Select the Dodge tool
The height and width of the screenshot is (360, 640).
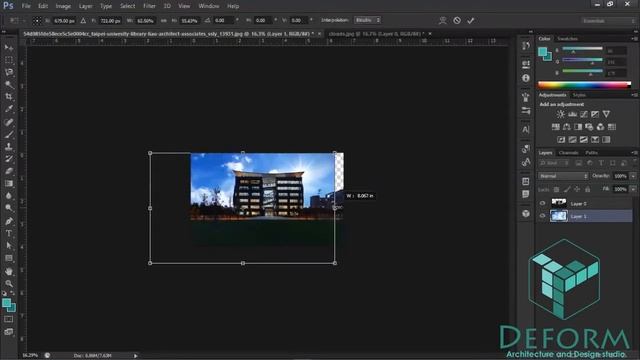tap(9, 208)
